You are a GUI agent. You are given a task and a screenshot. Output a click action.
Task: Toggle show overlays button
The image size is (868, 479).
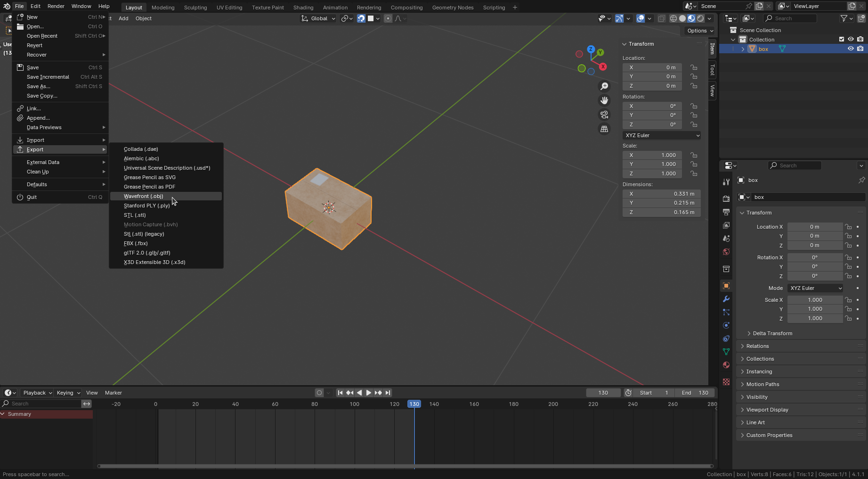pyautogui.click(x=641, y=18)
